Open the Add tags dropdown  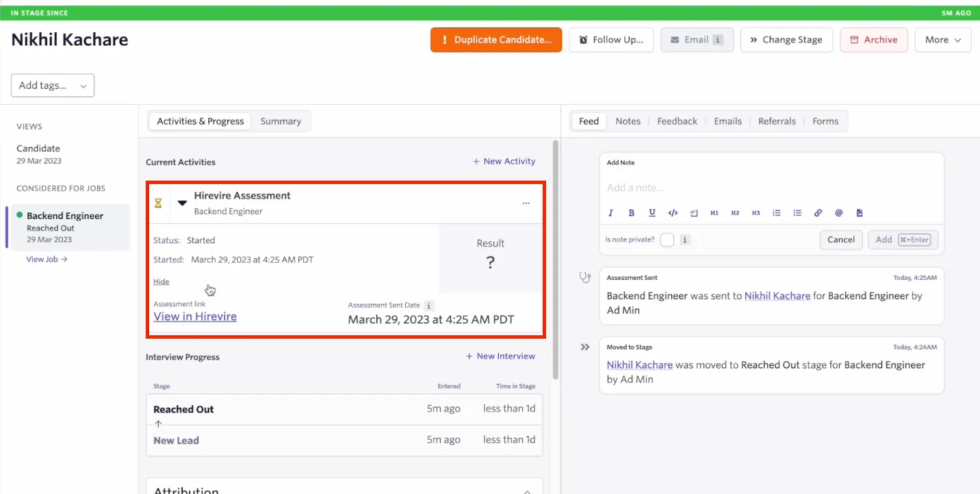53,86
